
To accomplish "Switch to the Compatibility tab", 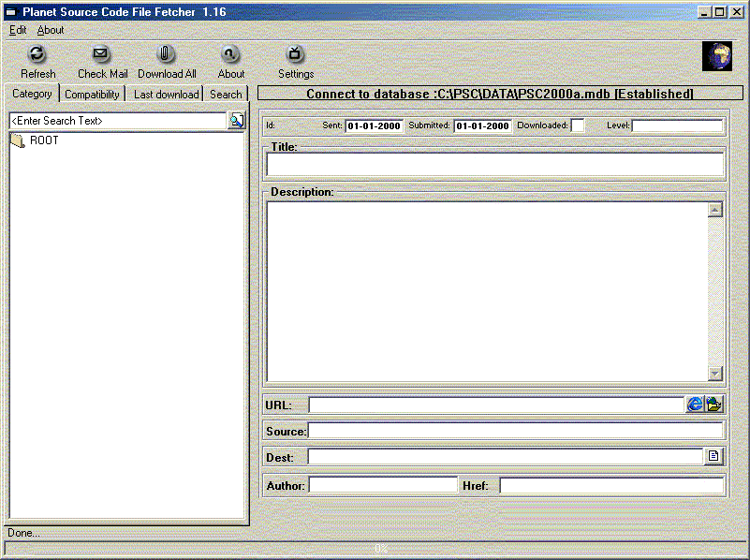I will tap(92, 95).
